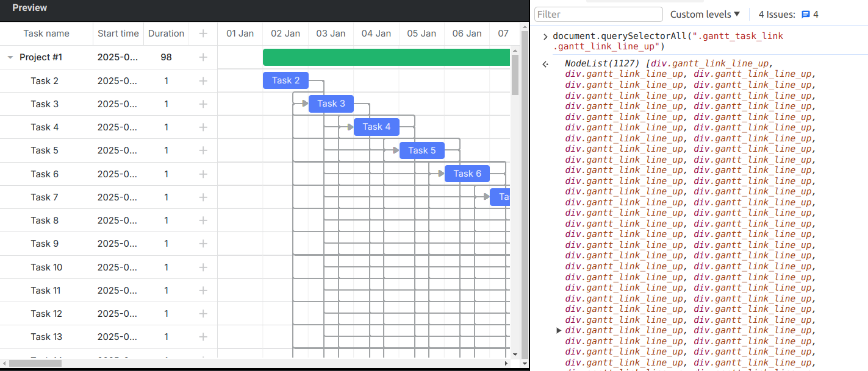Image resolution: width=868 pixels, height=371 pixels.
Task: Select the Task 3 bar in timeline
Action: [331, 104]
